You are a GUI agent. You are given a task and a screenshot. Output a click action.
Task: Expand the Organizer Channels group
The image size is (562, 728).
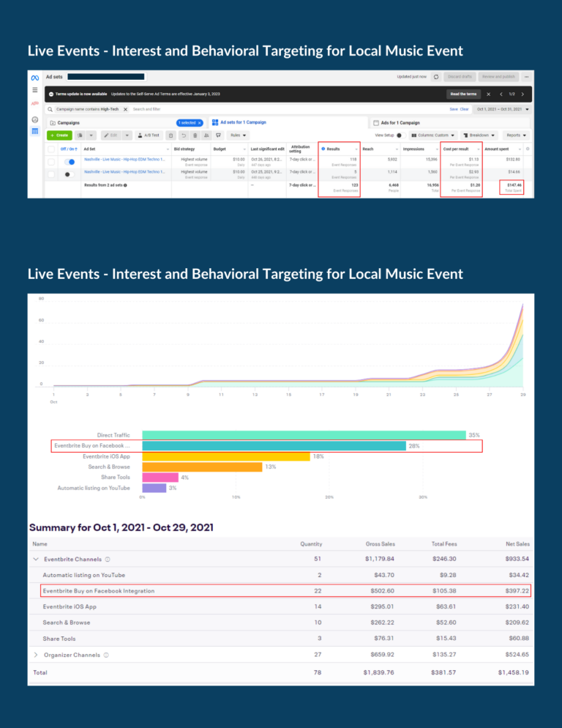pyautogui.click(x=36, y=655)
